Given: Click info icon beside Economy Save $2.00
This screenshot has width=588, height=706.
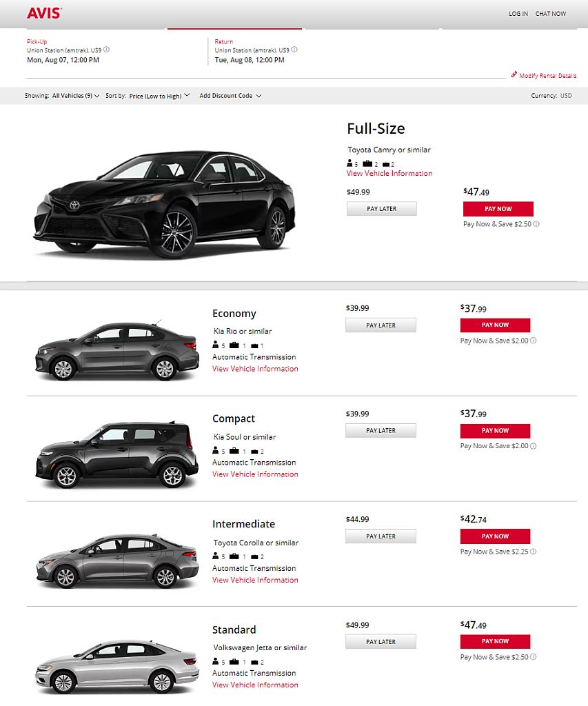Looking at the screenshot, I should (x=533, y=341).
